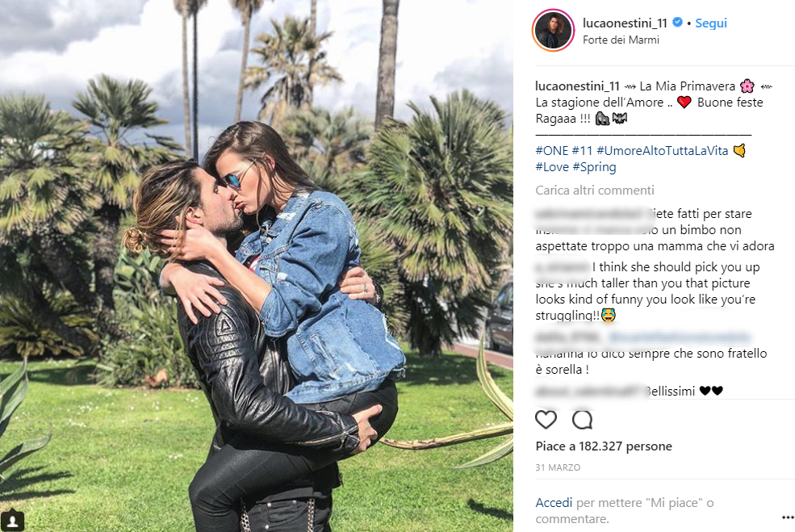Follow the account via Segui
This screenshot has width=795, height=532.
(711, 23)
